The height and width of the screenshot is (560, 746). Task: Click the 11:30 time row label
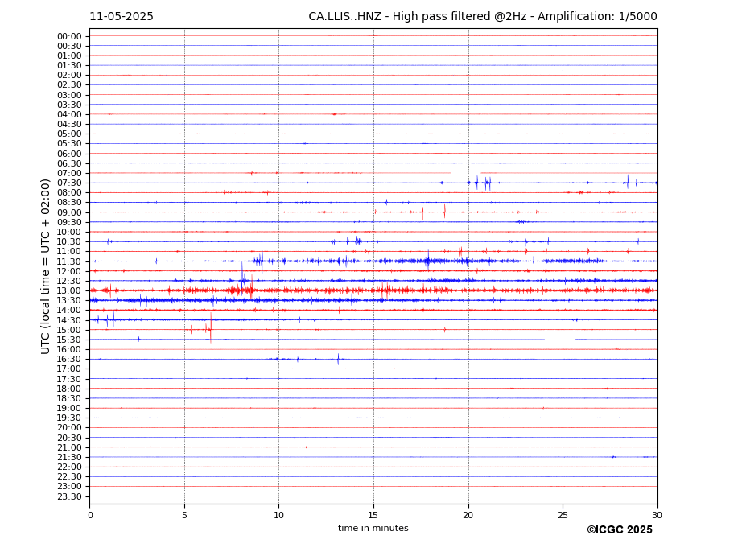[69, 261]
